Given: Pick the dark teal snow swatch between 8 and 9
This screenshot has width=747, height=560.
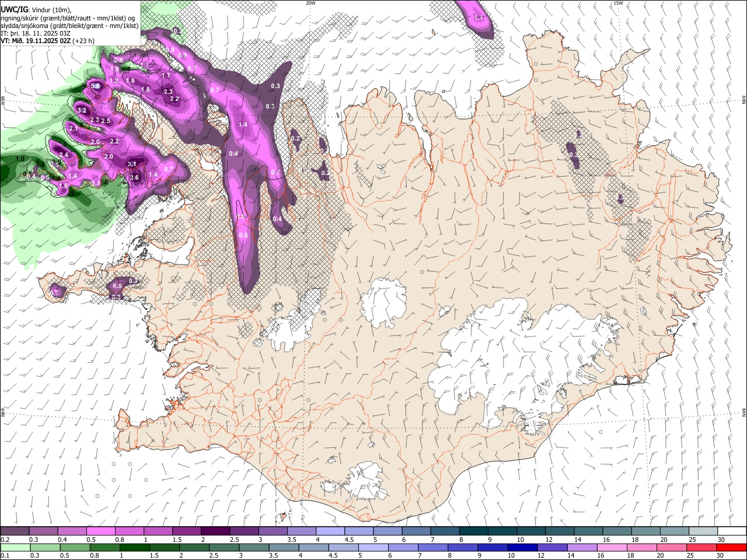Looking at the screenshot, I should click(x=473, y=531).
